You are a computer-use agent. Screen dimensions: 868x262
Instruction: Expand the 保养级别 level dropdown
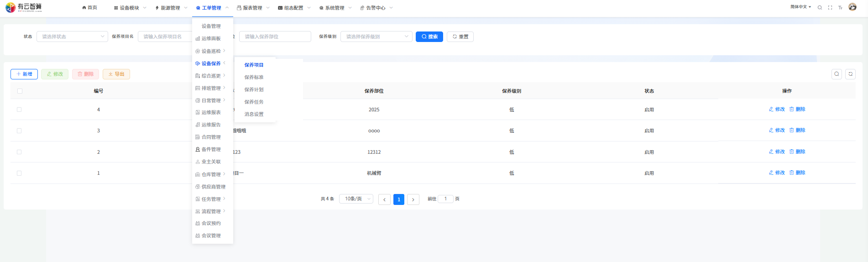(376, 37)
